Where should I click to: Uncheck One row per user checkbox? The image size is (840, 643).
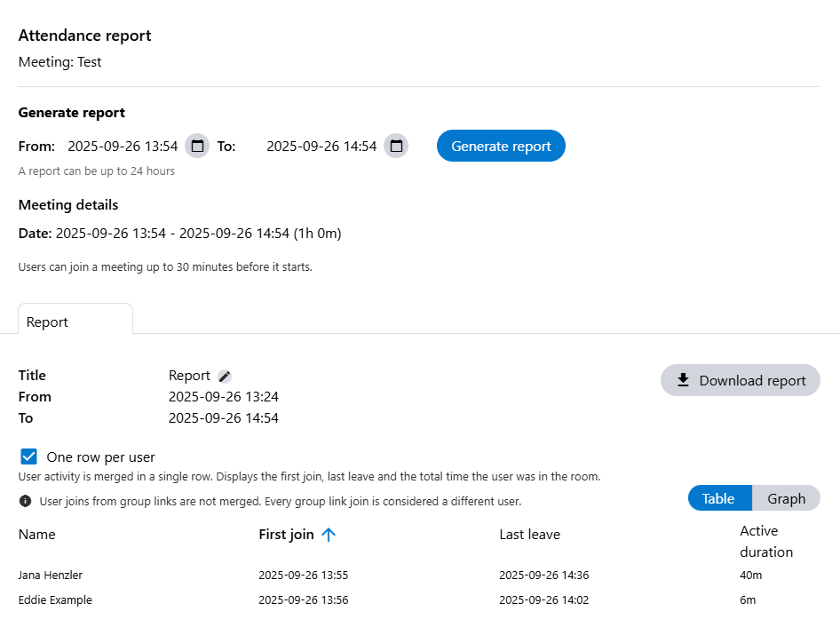(29, 456)
